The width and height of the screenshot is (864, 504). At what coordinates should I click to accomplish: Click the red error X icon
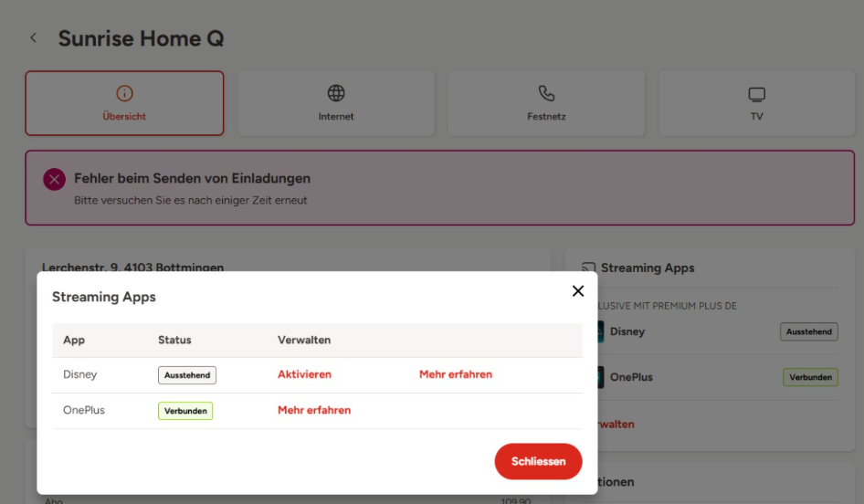55,180
